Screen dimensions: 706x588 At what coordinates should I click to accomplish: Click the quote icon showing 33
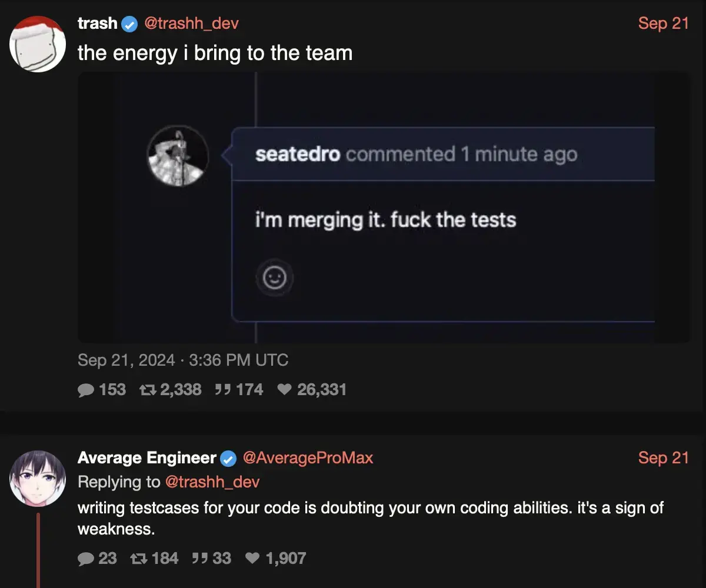tap(200, 559)
